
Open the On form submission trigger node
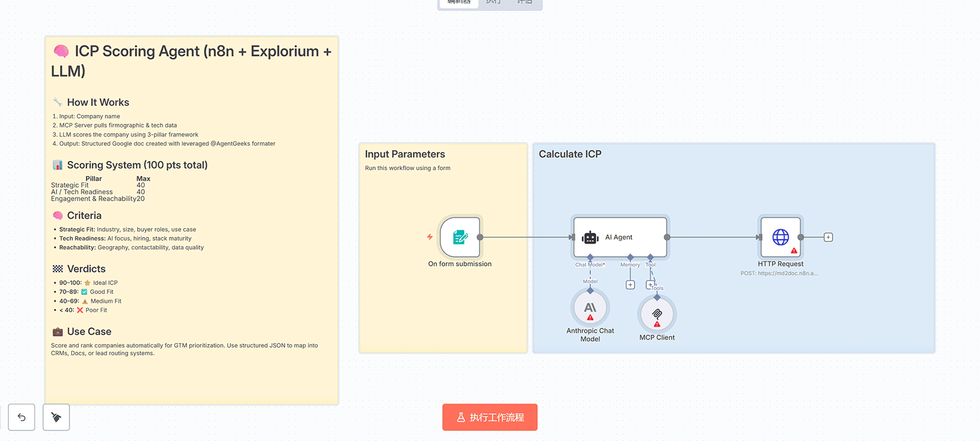click(460, 237)
